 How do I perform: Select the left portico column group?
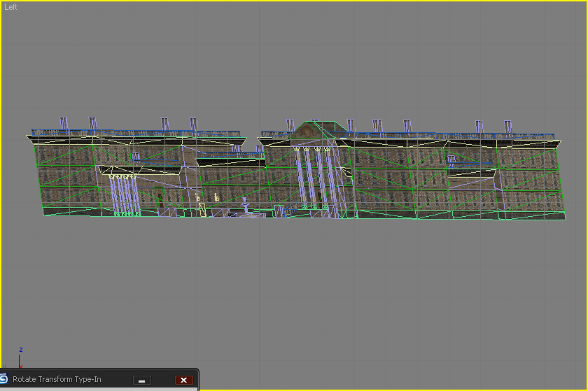[x=122, y=194]
